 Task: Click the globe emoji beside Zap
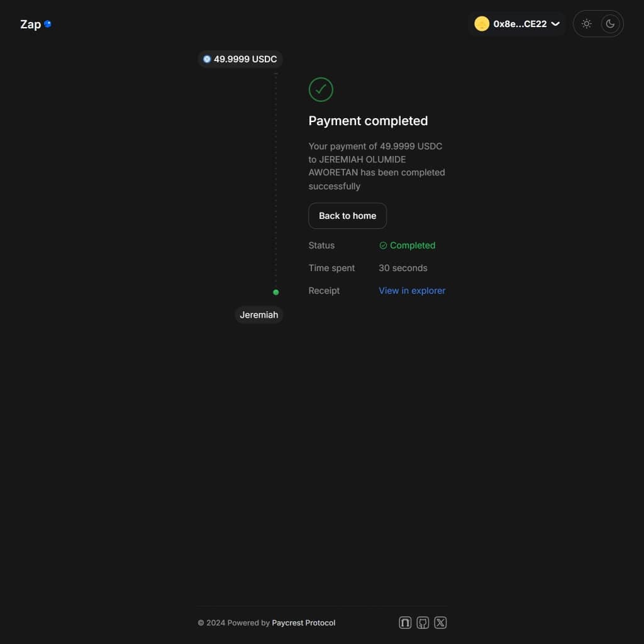(x=48, y=24)
